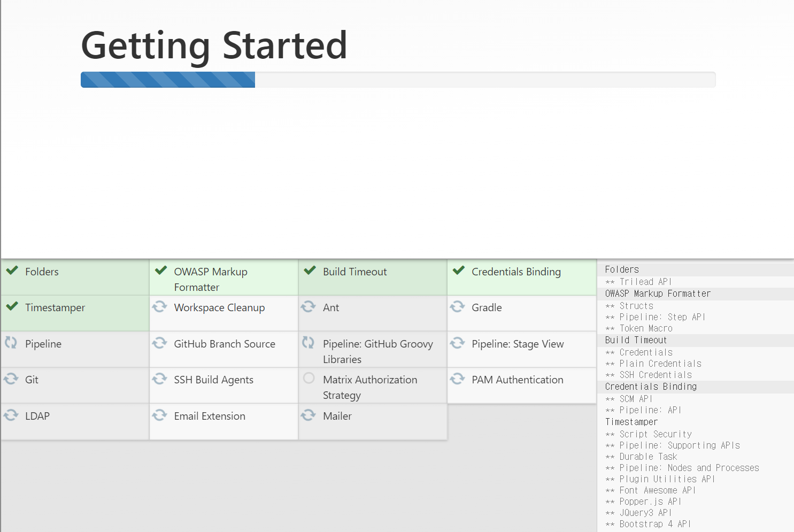The width and height of the screenshot is (794, 532).
Task: Click the SCM API log line
Action: 629,399
